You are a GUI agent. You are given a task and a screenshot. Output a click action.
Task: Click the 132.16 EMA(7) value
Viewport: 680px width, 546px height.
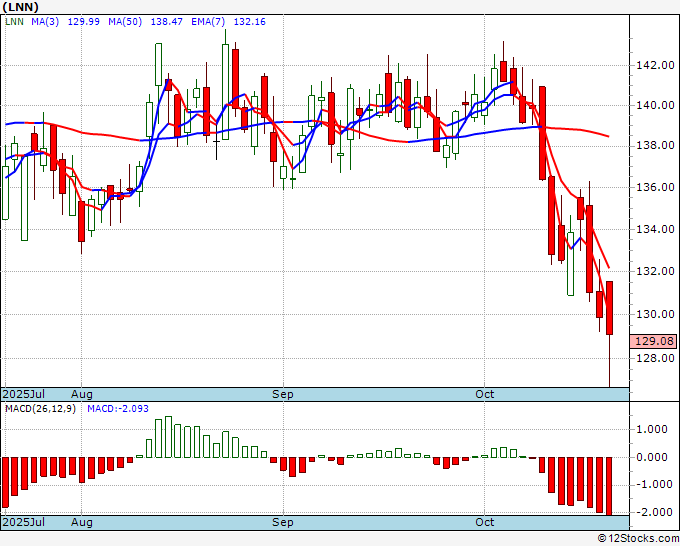point(249,22)
